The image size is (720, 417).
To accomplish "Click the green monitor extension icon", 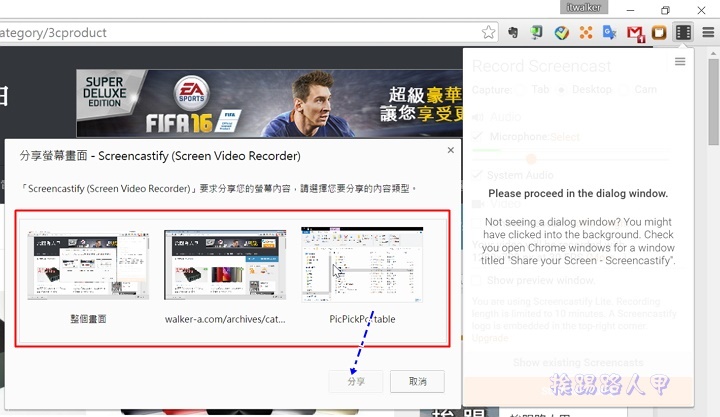I will point(536,32).
